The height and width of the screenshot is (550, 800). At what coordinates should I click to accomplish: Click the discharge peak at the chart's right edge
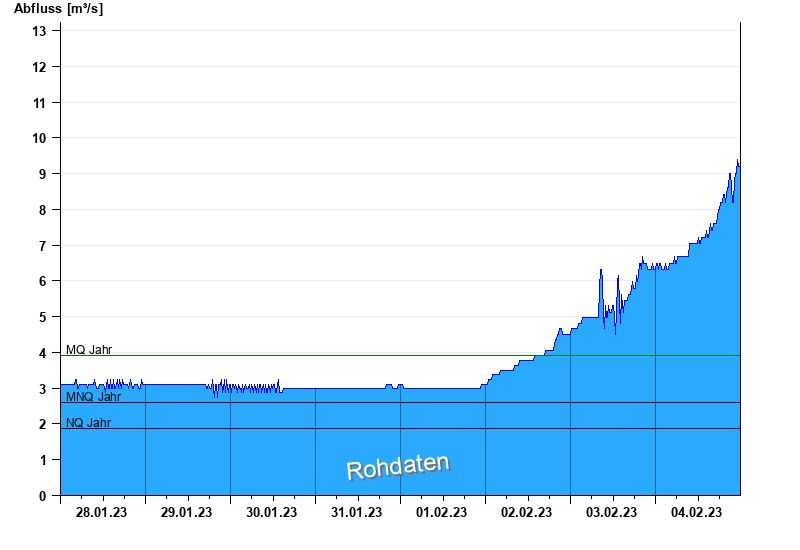click(x=737, y=161)
